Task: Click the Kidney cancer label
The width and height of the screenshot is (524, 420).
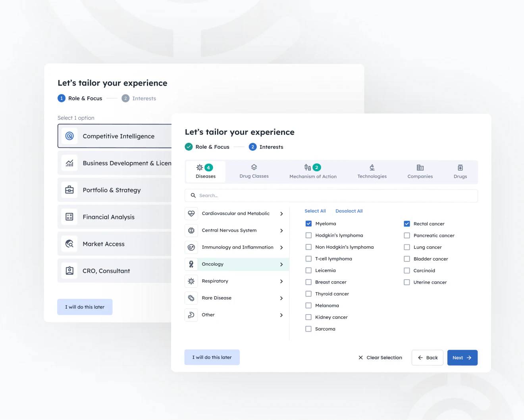Action: coord(331,317)
